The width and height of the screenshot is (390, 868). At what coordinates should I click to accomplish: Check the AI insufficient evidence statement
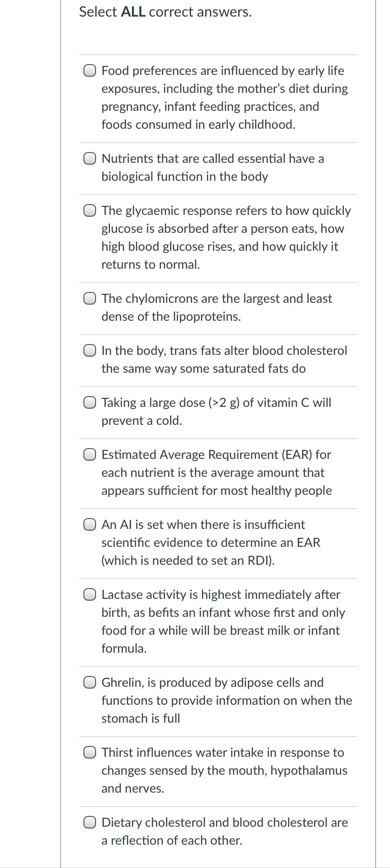[90, 524]
